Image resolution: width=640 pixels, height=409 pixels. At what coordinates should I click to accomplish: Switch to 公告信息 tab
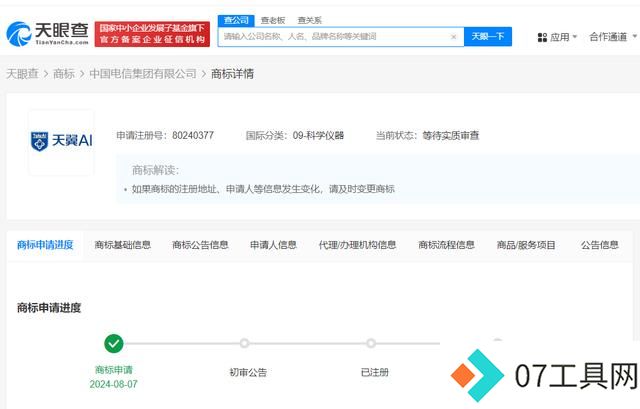[600, 245]
